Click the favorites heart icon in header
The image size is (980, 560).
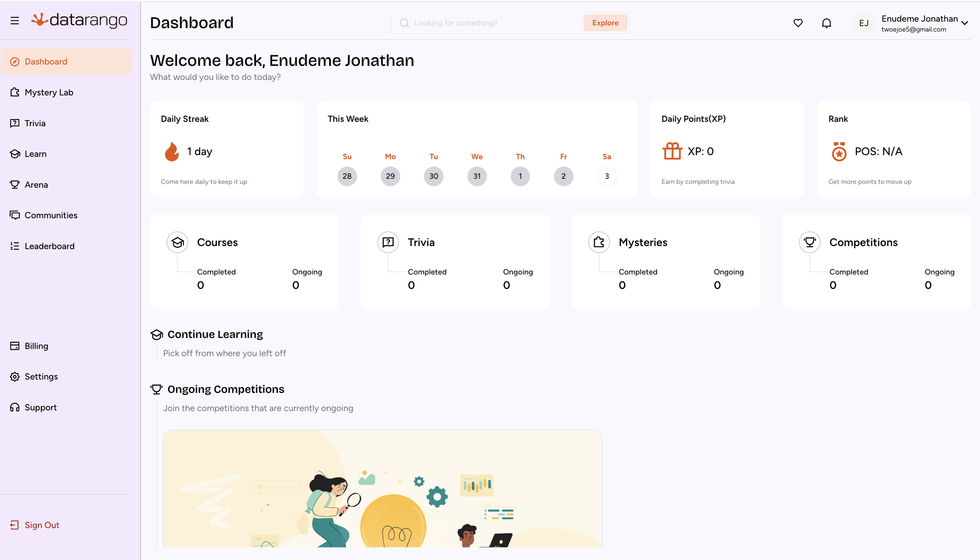coord(798,23)
